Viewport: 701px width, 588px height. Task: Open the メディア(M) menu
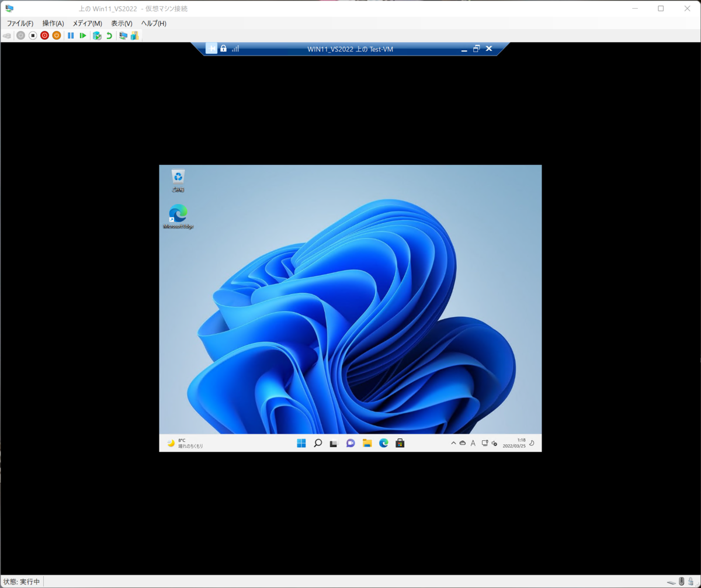[87, 23]
